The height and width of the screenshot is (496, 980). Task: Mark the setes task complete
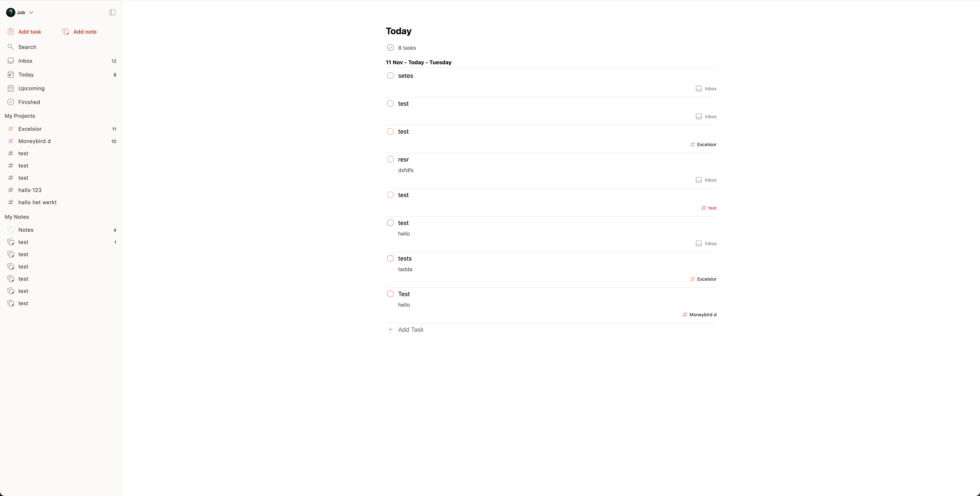pyautogui.click(x=390, y=76)
